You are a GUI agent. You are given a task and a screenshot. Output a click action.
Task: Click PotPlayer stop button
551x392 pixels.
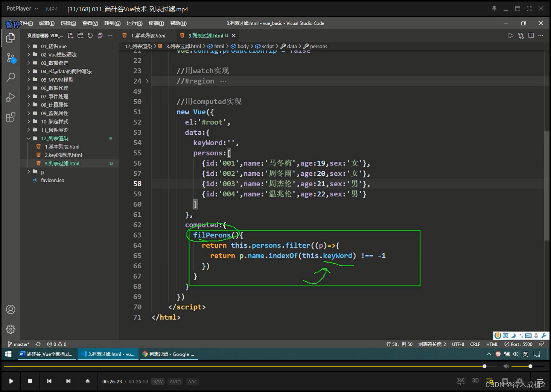coord(30,381)
